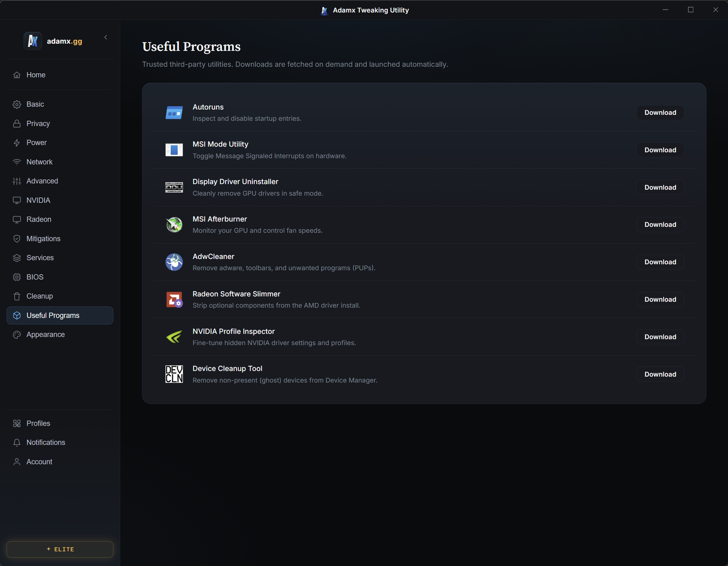Navigate to Services
Screen dimensions: 728x566
coord(60,258)
